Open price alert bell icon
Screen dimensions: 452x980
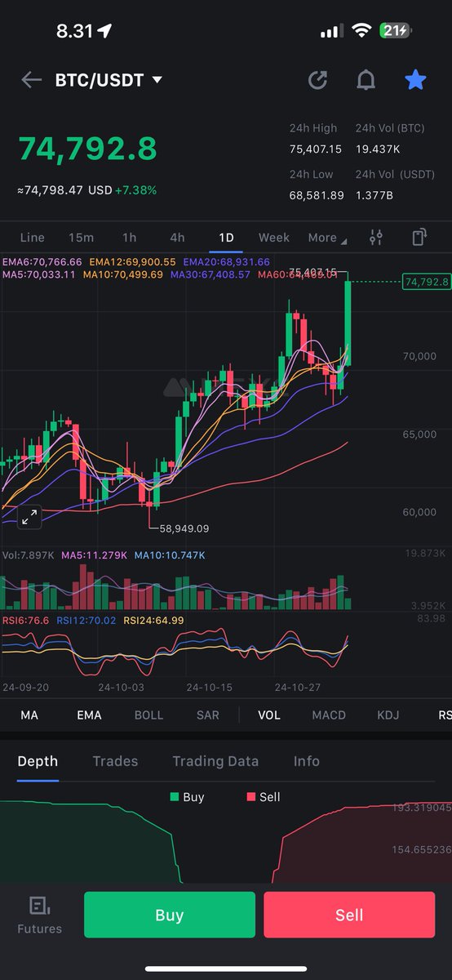pos(366,80)
